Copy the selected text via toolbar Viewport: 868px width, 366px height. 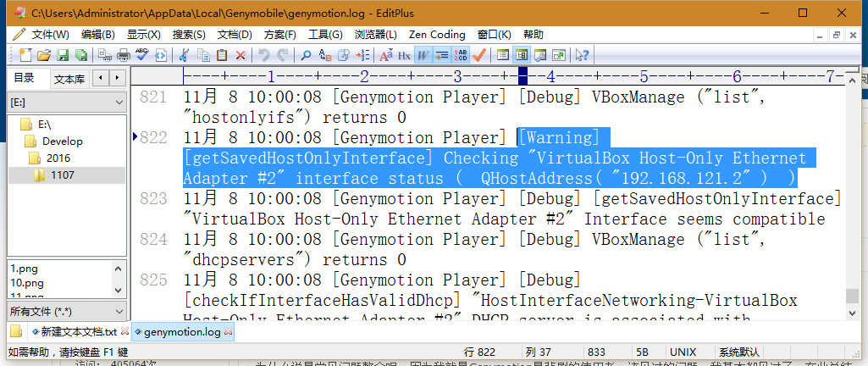(204, 55)
